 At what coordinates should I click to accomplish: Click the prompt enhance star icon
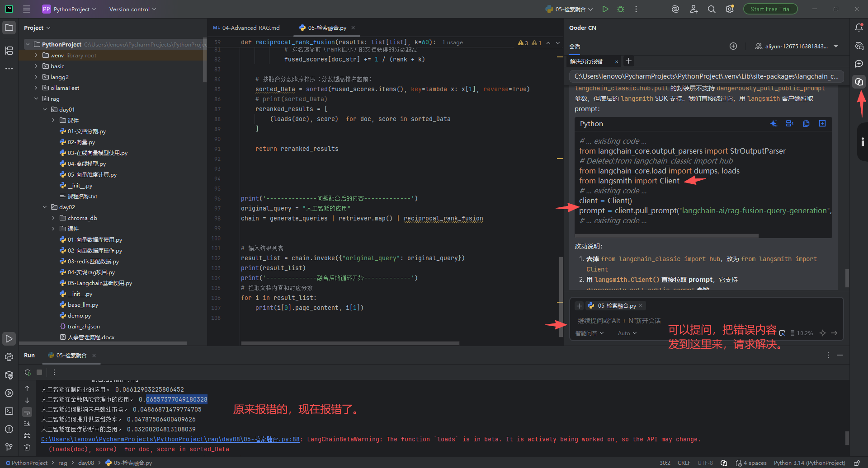point(823,333)
